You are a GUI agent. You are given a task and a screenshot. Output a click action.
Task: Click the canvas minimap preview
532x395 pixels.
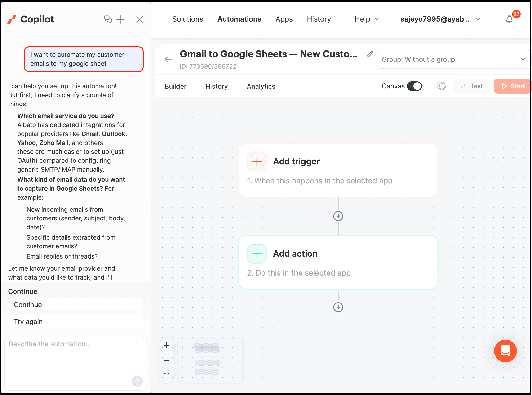point(210,360)
